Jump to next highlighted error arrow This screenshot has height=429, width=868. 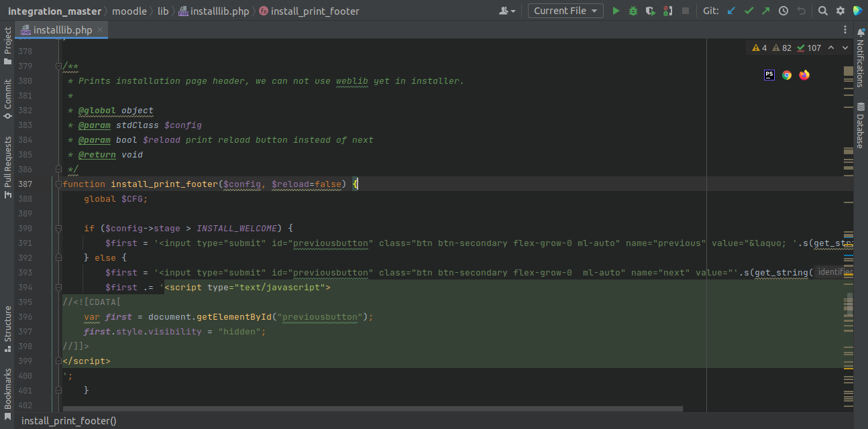(x=845, y=48)
